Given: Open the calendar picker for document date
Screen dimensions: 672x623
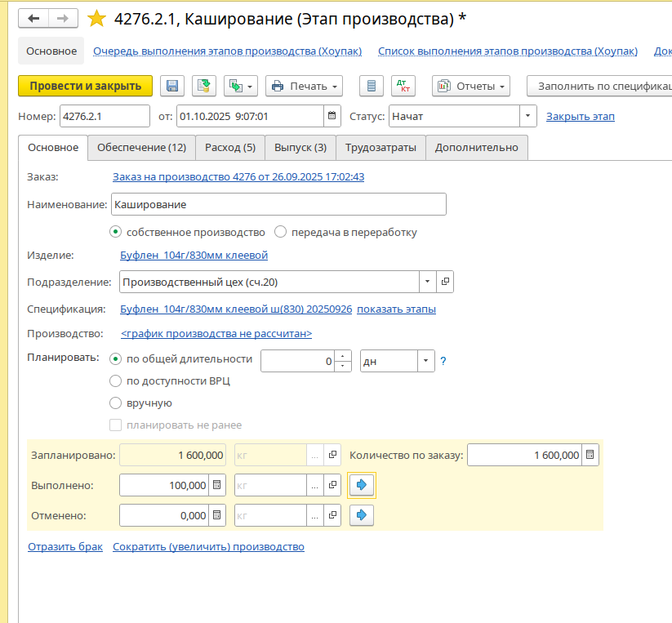Looking at the screenshot, I should pyautogui.click(x=332, y=116).
